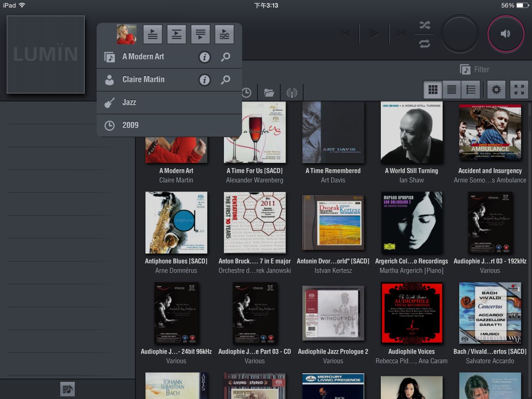Tap the artist name Arne Domnérus
This screenshot has width=532, height=399.
tap(176, 270)
